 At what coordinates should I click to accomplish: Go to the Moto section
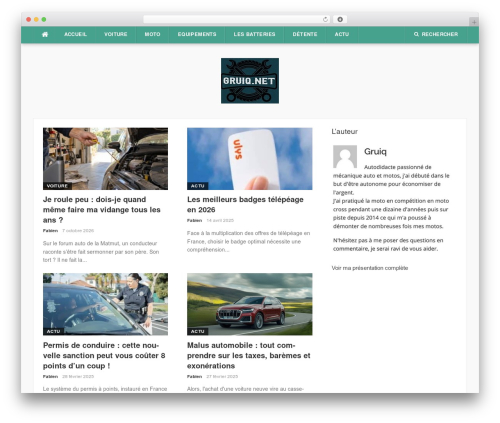point(152,34)
